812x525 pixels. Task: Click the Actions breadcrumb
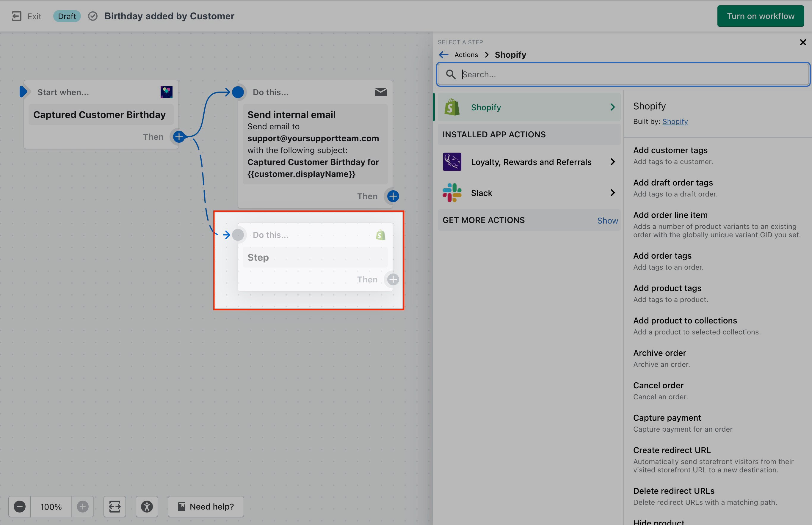466,54
